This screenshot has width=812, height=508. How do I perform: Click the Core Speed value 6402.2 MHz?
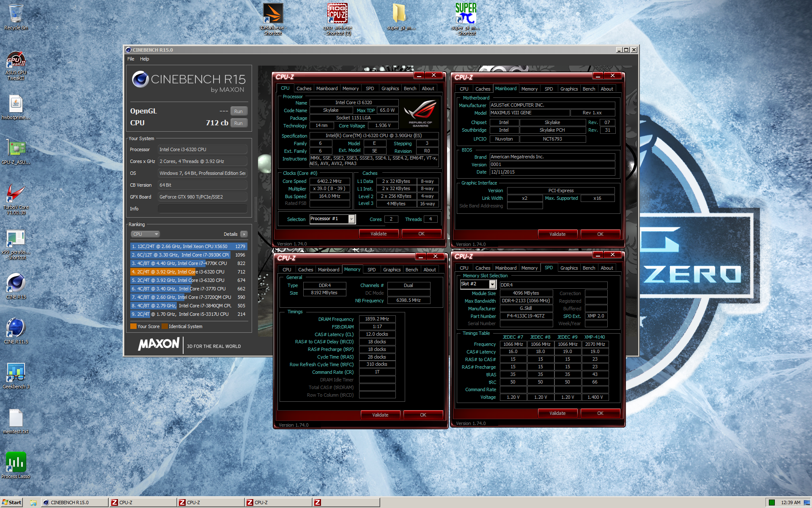(329, 181)
